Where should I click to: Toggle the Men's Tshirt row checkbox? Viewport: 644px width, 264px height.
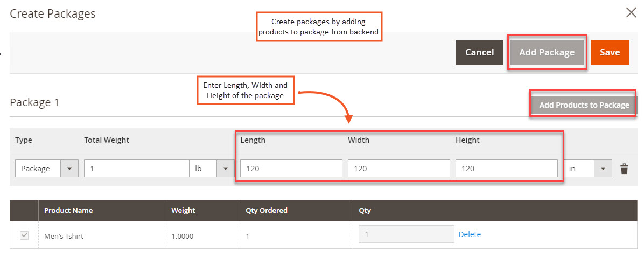coord(24,235)
